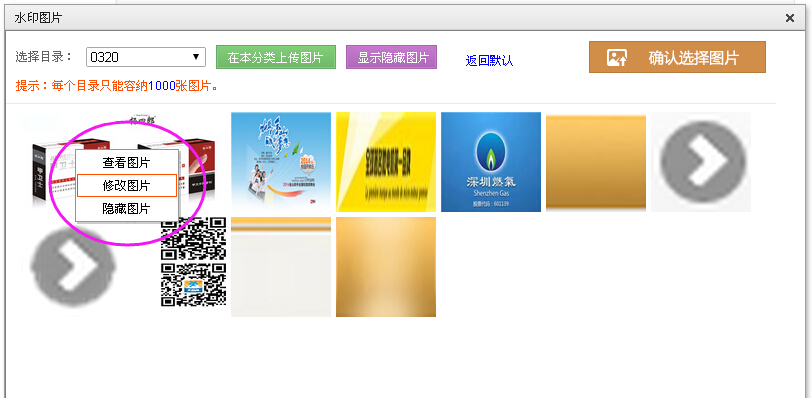Open the 选择目录 dropdown showing 0320
This screenshot has height=398, width=812.
146,57
